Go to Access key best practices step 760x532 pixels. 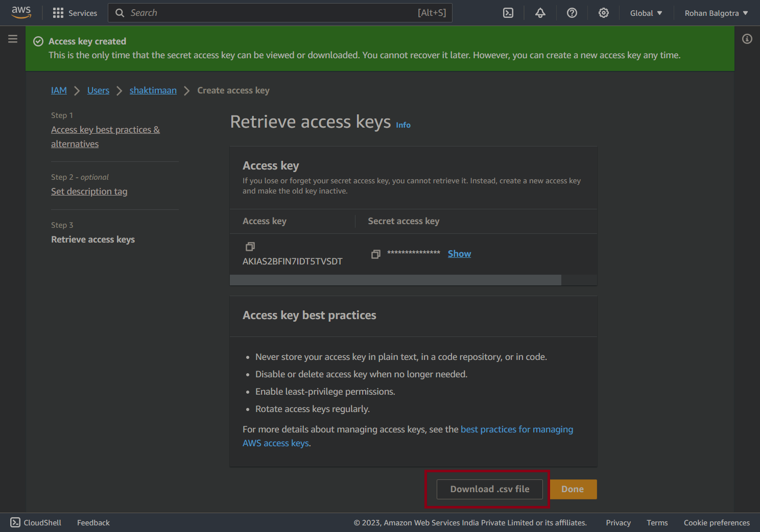point(105,137)
